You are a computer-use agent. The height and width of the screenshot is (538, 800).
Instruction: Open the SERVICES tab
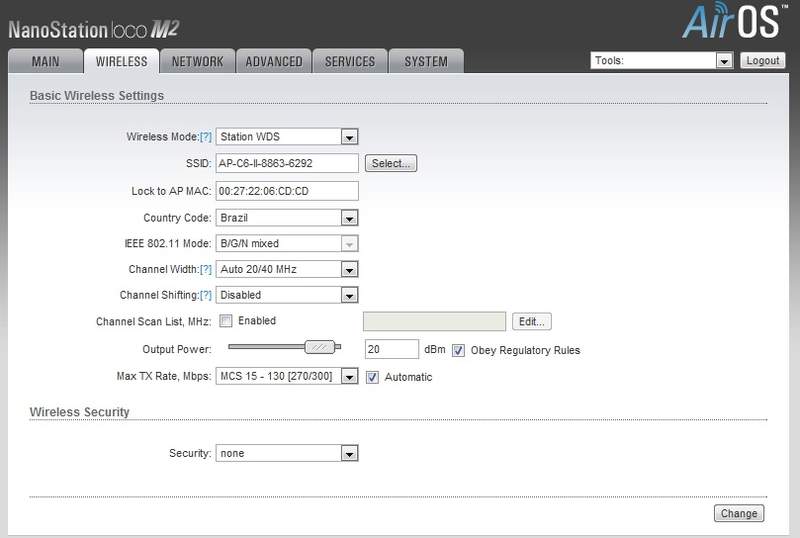click(x=350, y=61)
